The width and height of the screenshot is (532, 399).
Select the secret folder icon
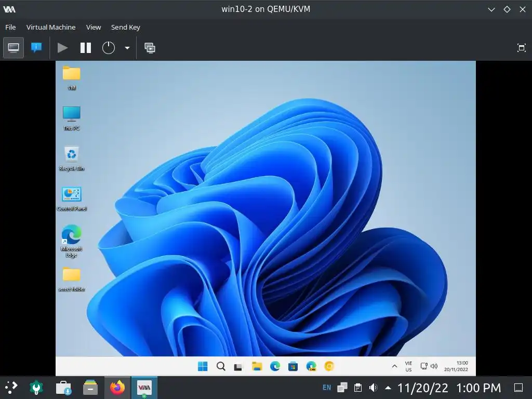coord(72,279)
